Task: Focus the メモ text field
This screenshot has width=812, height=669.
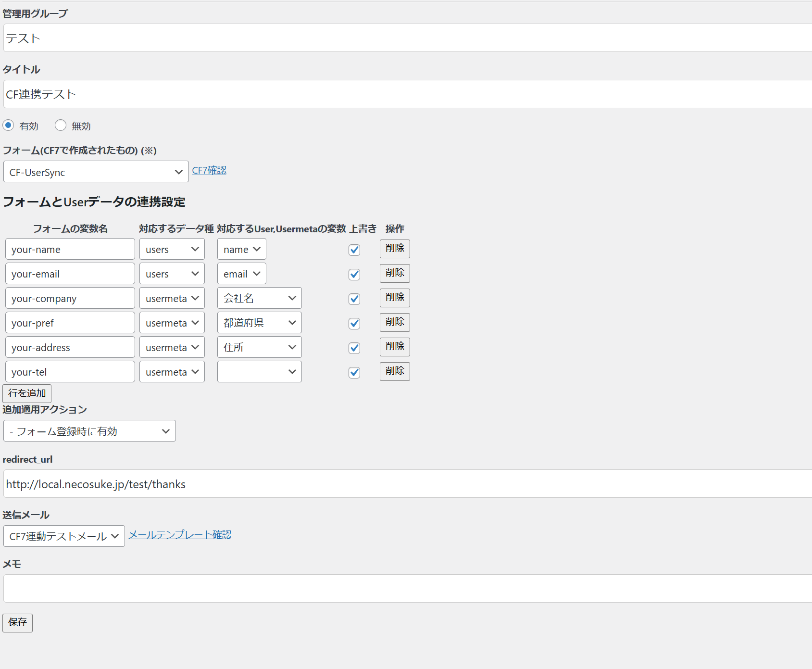Action: click(404, 588)
